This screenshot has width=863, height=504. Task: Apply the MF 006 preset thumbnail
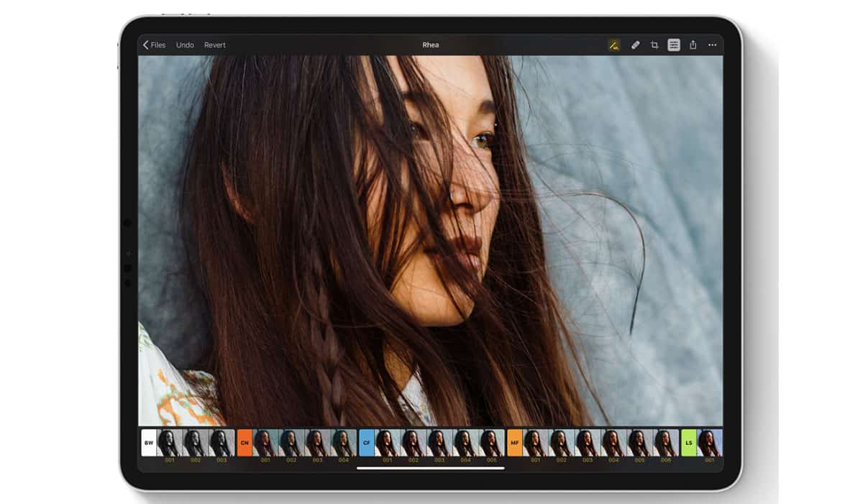pos(666,443)
